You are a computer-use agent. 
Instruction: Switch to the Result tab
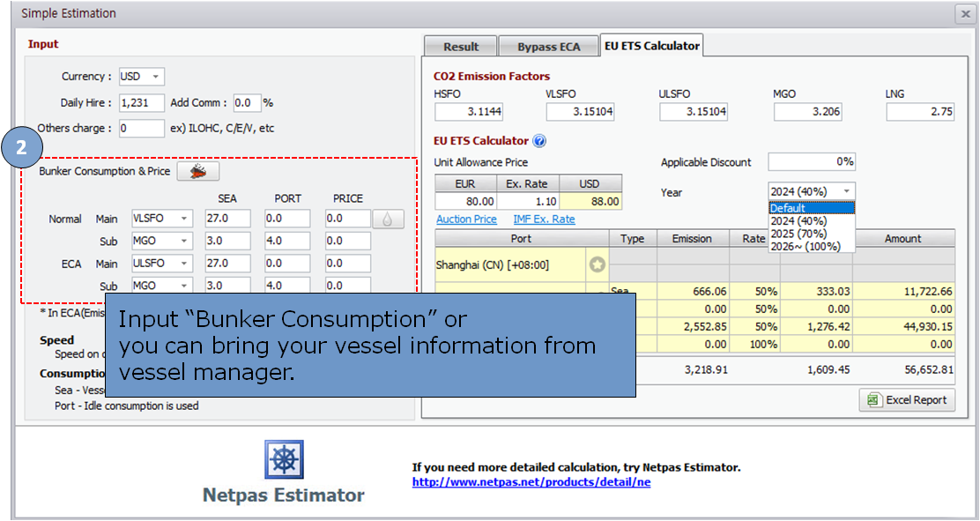[x=460, y=47]
